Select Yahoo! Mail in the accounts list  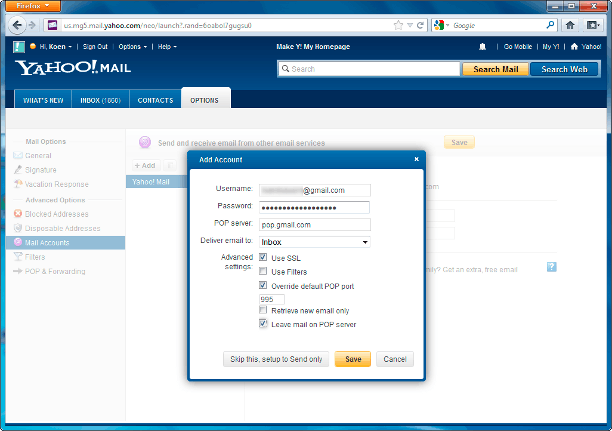tap(157, 182)
